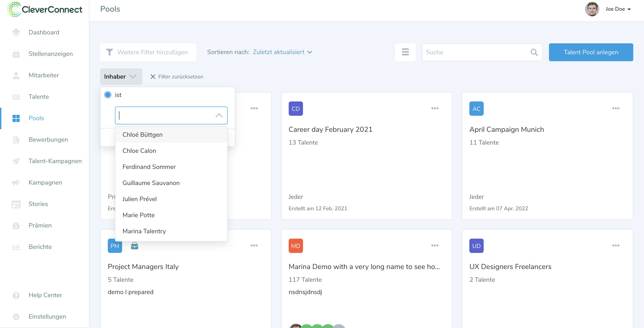Open the three-dot menu on Career day February 2021
644x328 pixels.
[434, 108]
